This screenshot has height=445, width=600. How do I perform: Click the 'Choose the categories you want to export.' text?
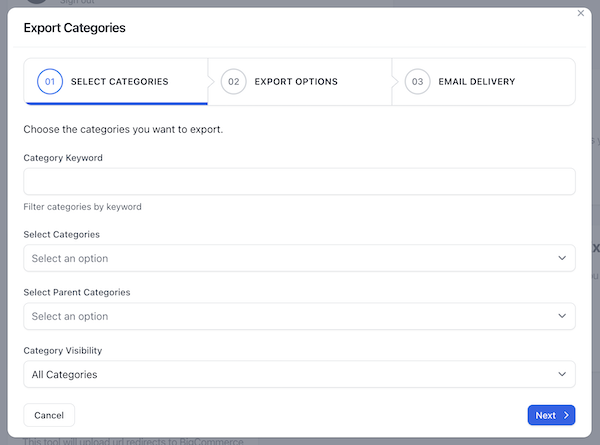pos(123,129)
